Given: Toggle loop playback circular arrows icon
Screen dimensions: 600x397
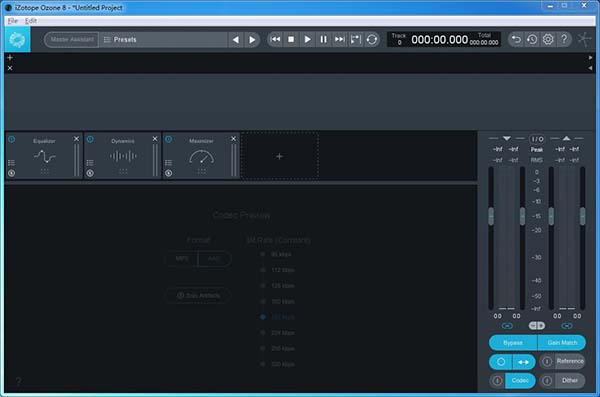Looking at the screenshot, I should tap(372, 39).
